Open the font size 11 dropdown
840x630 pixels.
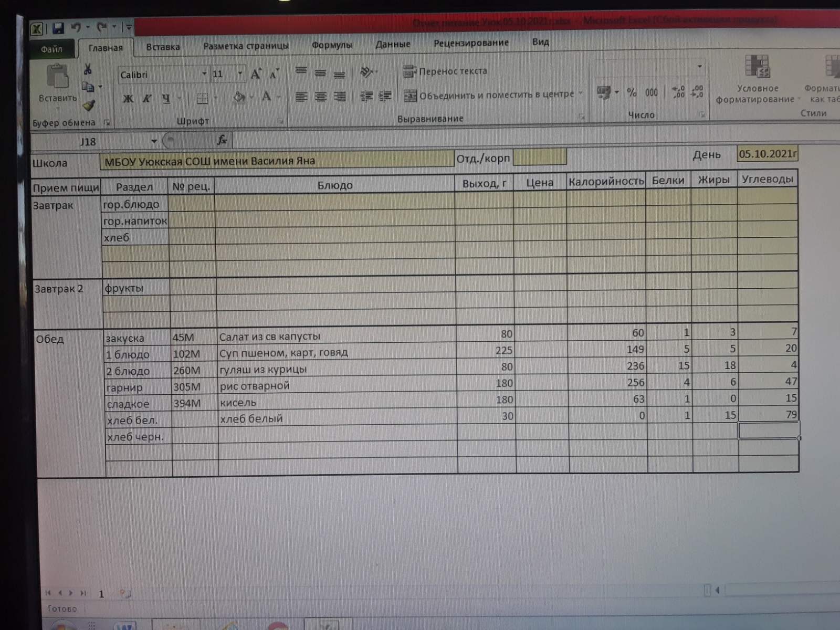tap(240, 73)
